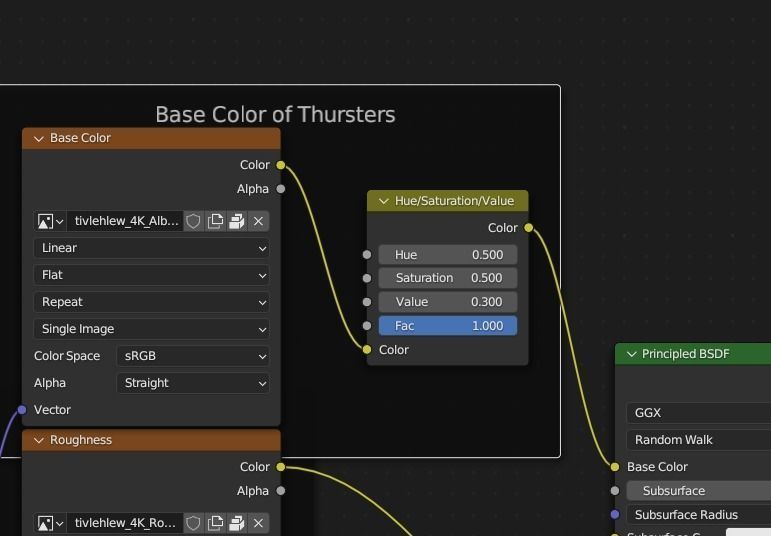Open the Straight Alpha mode dropdown

click(x=193, y=383)
